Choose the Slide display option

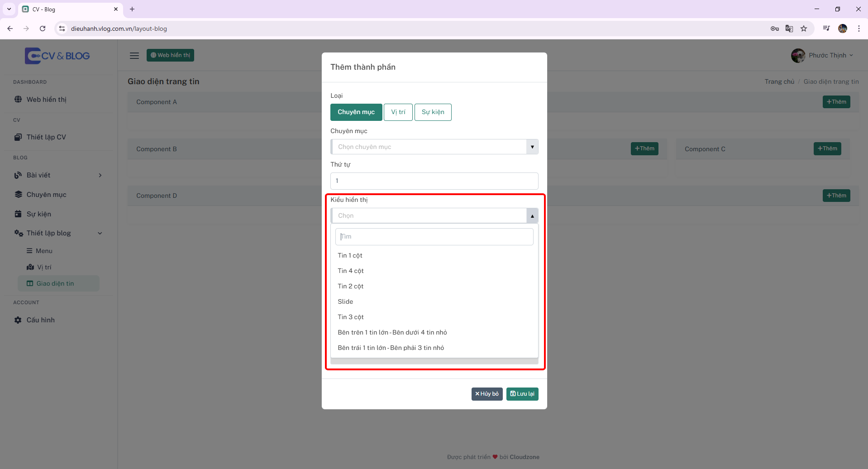(x=434, y=301)
